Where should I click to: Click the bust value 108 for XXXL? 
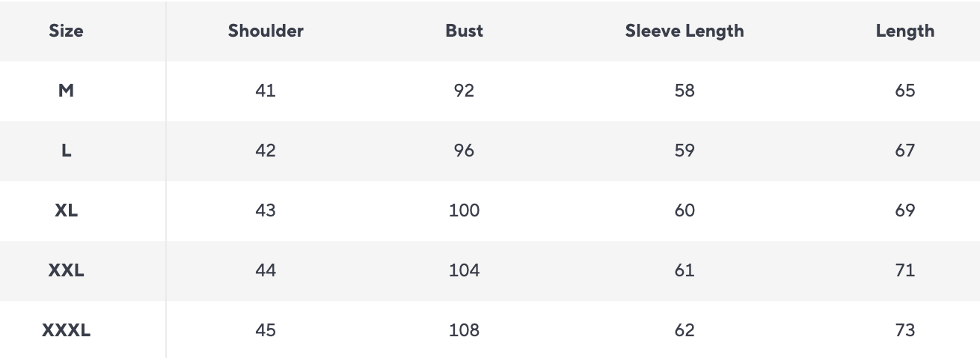[x=464, y=330]
